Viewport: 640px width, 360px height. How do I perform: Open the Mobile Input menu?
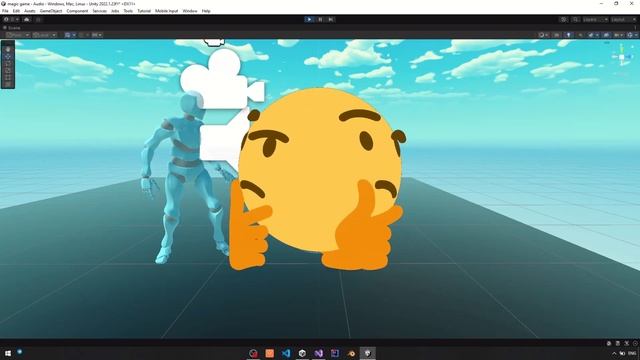click(x=167, y=11)
